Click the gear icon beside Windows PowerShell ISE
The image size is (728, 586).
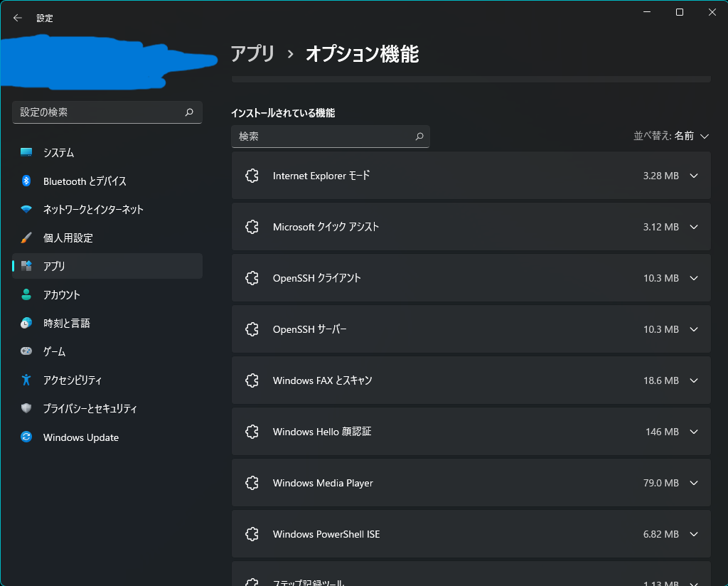point(252,534)
